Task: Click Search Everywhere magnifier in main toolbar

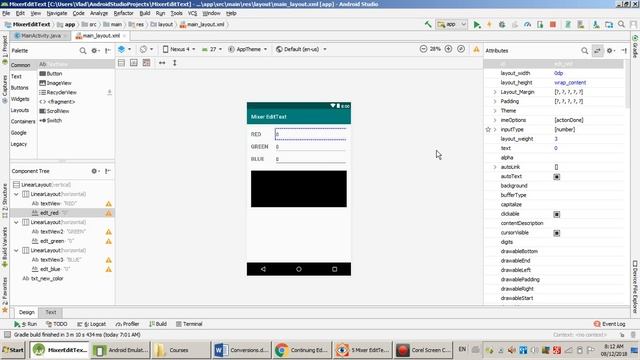Action: 621,24
